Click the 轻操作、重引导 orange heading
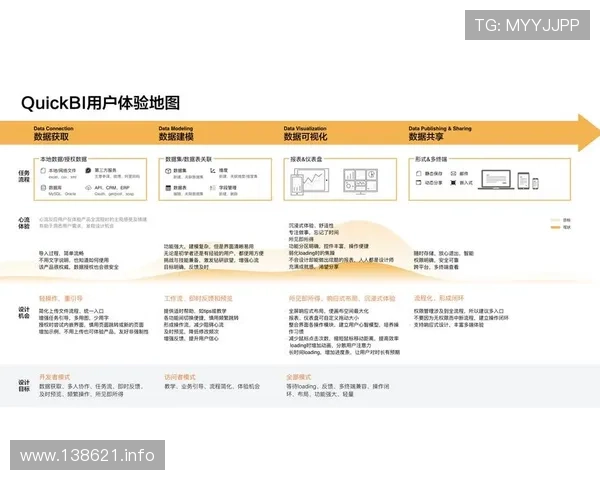 (x=61, y=299)
